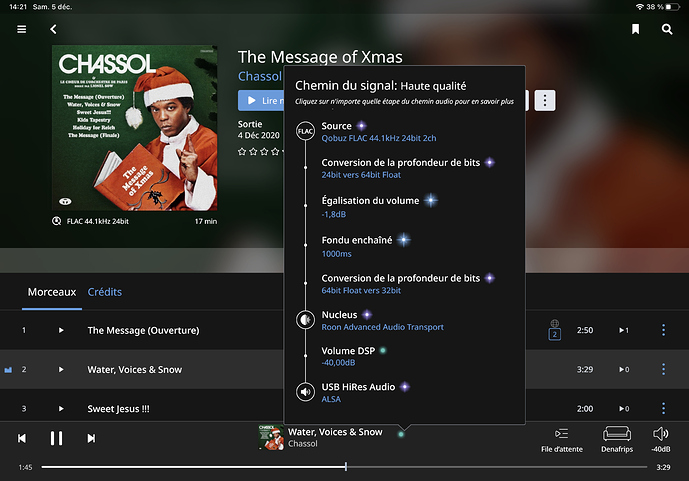Viewport: 689px width, 481px height.
Task: Switch to the Crédits tab
Action: click(105, 292)
